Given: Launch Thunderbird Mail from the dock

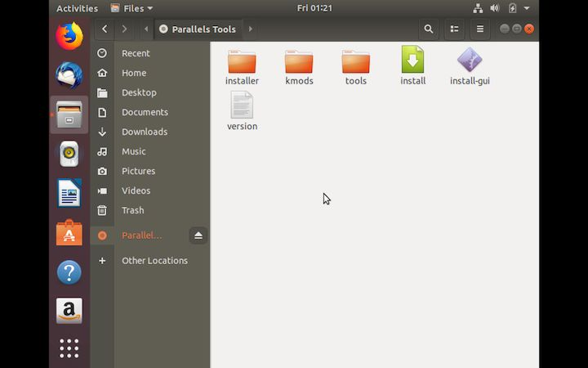Looking at the screenshot, I should [69, 75].
